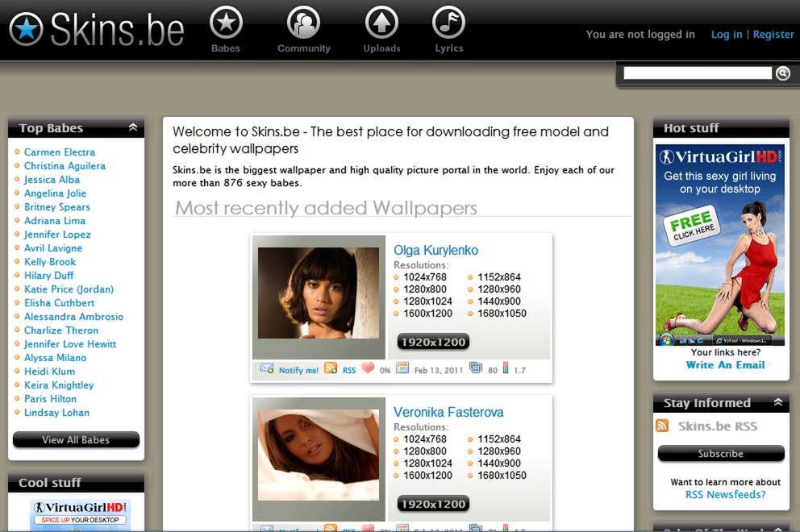Image resolution: width=800 pixels, height=532 pixels.
Task: Click Notify me! link under Olga Kurylenko
Action: pos(298,370)
